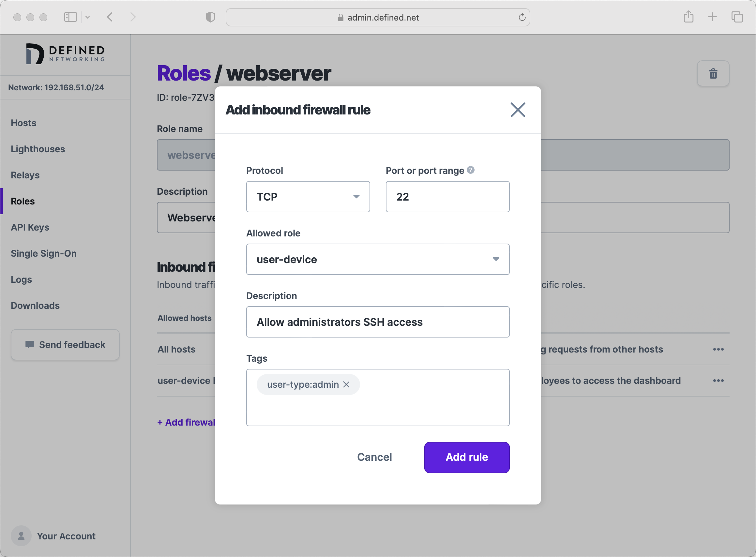Click the Send feedback button

click(x=65, y=345)
